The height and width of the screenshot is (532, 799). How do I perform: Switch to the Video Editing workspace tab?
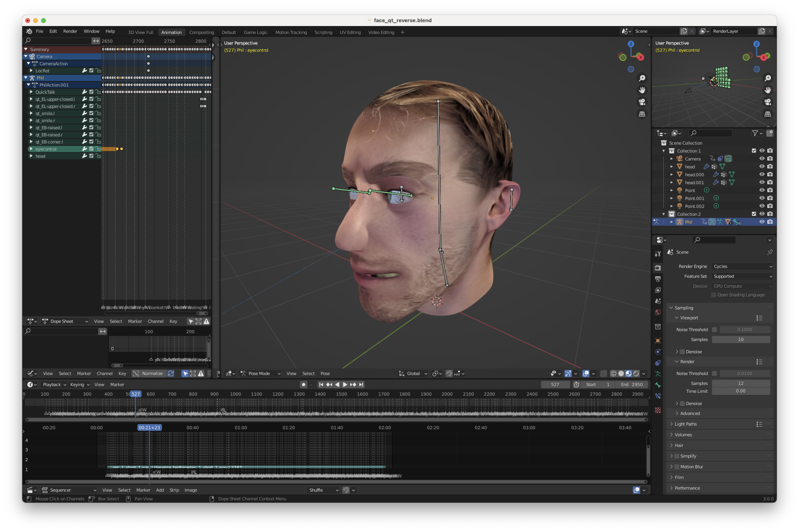point(381,32)
